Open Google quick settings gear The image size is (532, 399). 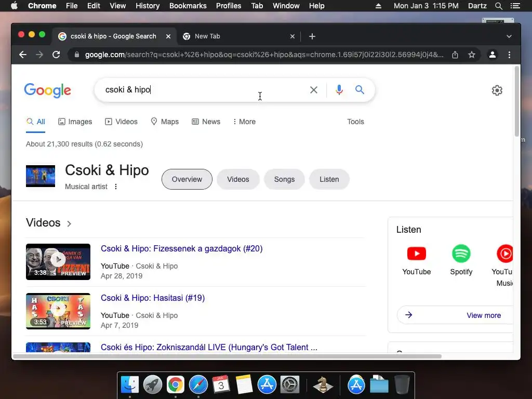point(497,90)
